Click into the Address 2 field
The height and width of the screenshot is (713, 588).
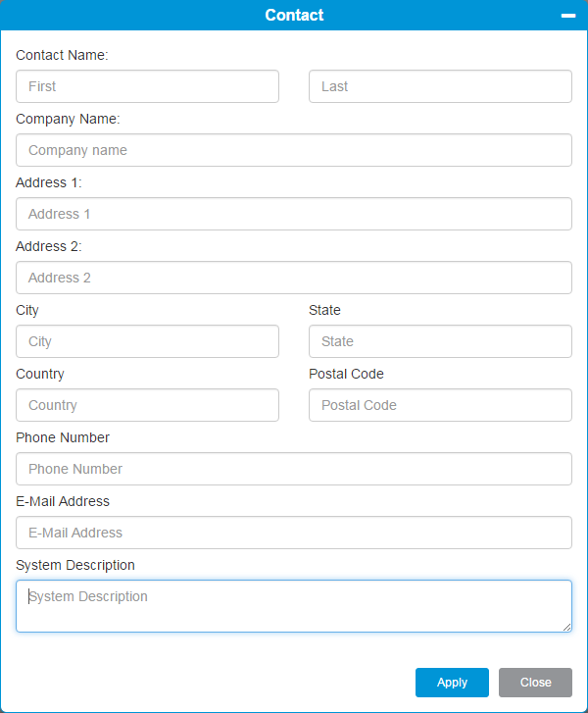pos(294,278)
